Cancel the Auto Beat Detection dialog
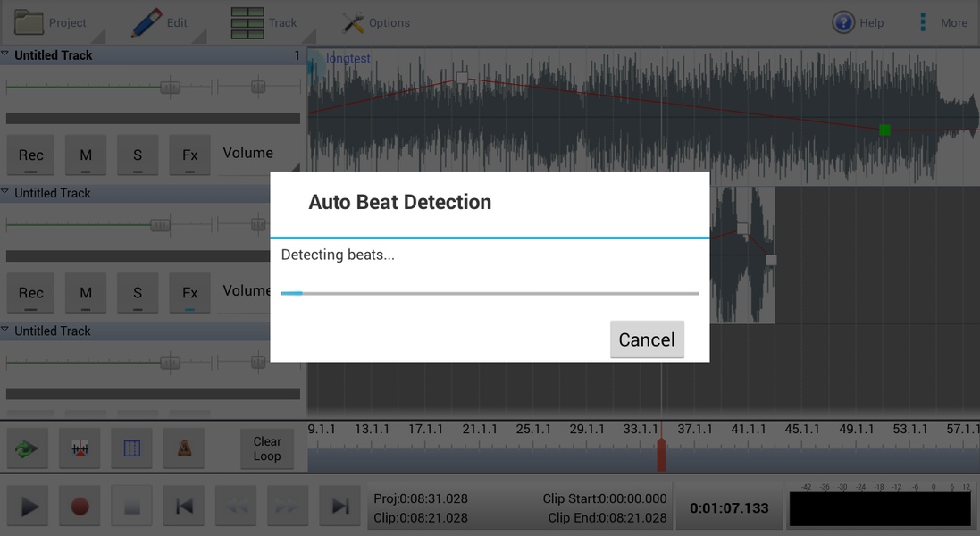Screen dimensions: 980x536 (647, 339)
